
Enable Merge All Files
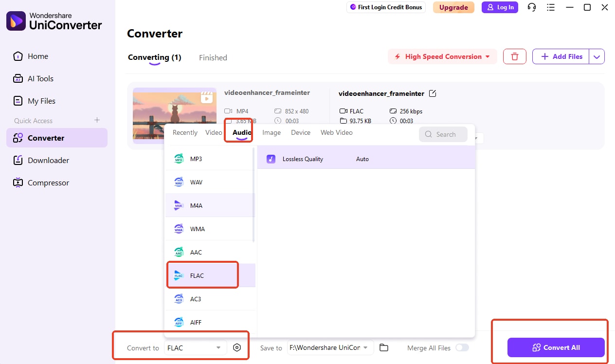click(461, 347)
